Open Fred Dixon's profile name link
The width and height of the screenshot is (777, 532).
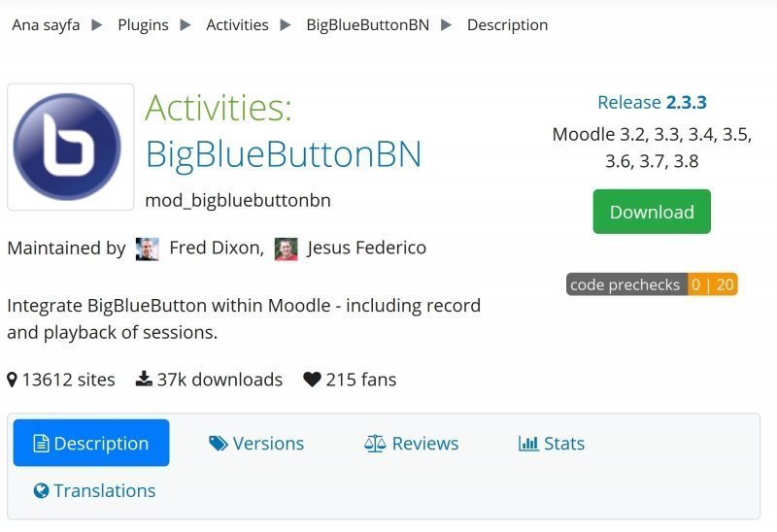tap(215, 249)
